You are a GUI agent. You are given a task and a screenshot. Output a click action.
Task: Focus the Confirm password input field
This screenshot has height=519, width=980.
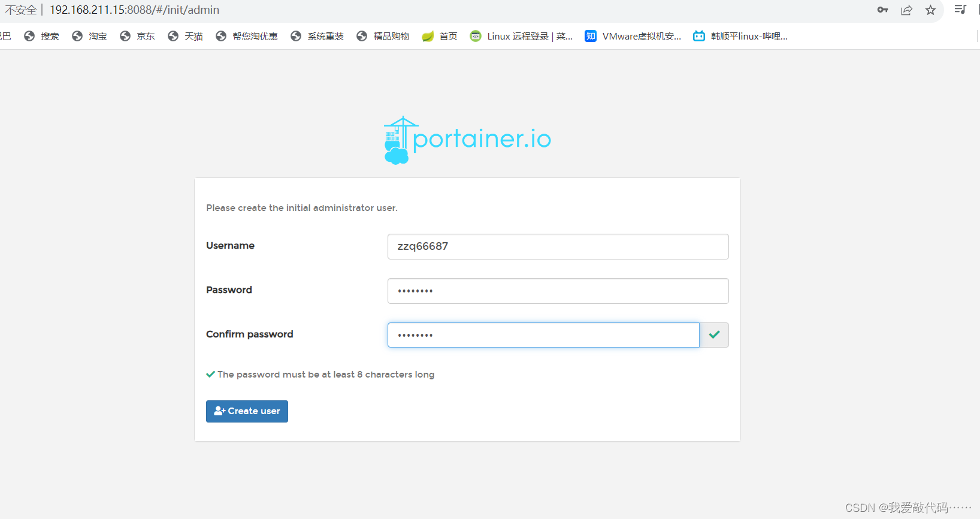click(x=543, y=335)
